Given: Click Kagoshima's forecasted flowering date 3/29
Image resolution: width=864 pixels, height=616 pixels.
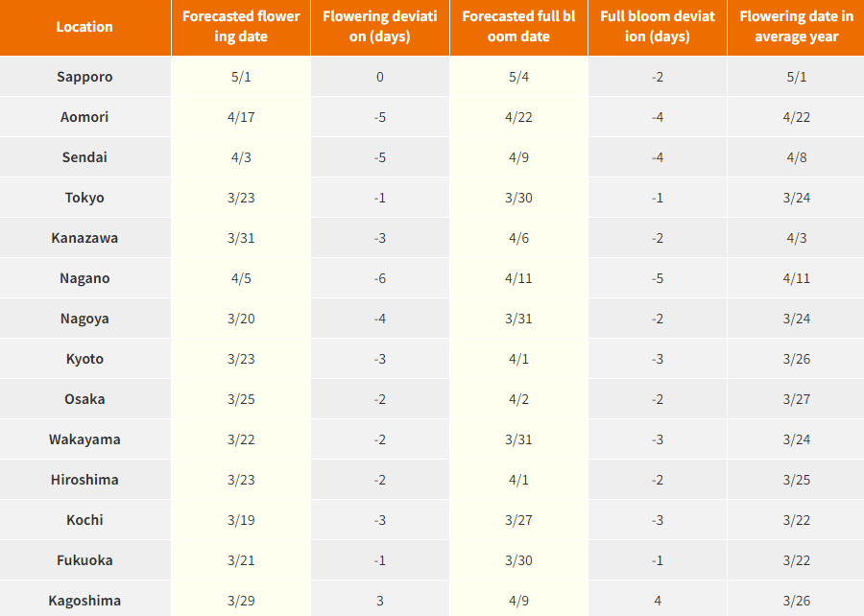Looking at the screenshot, I should coord(241,601).
